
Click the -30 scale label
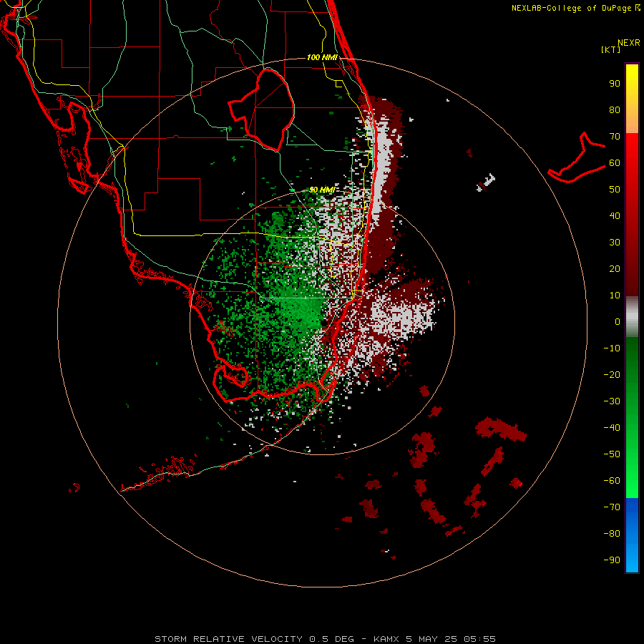[612, 401]
